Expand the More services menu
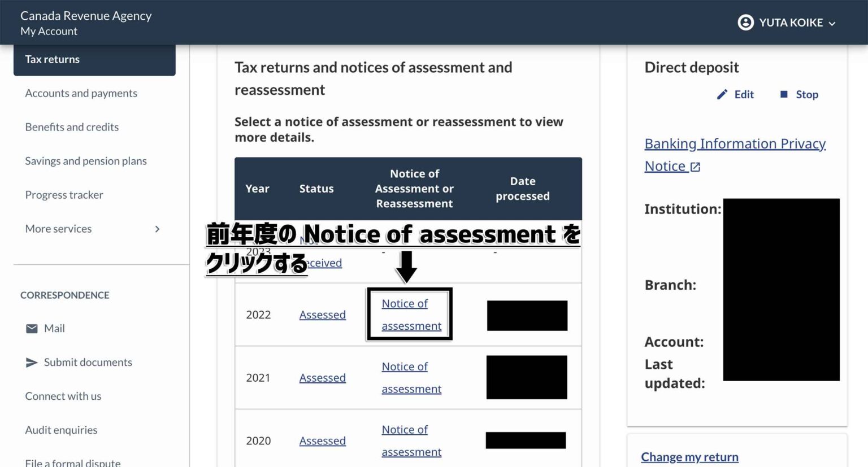 point(58,229)
